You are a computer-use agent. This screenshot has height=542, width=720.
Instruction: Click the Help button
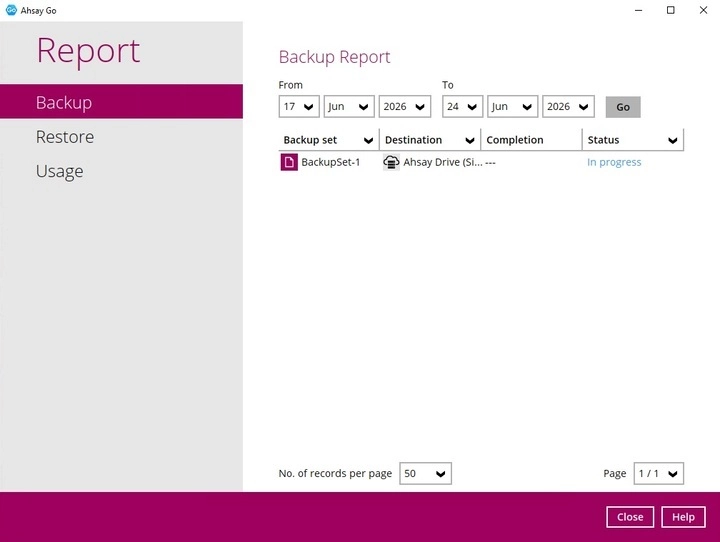coord(683,517)
